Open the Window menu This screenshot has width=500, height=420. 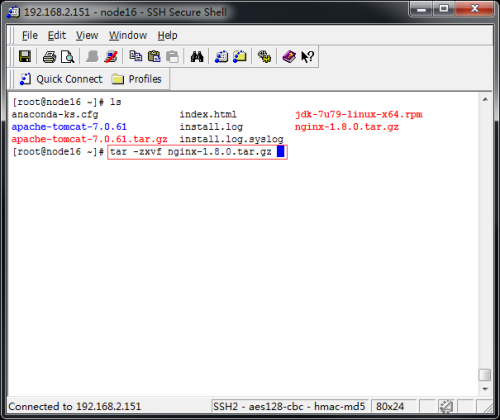coord(128,35)
